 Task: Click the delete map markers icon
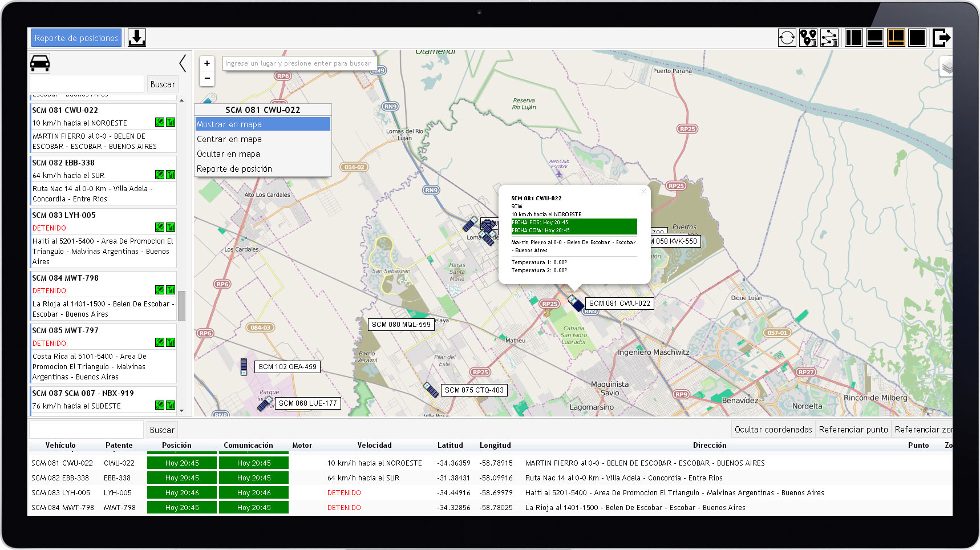808,38
